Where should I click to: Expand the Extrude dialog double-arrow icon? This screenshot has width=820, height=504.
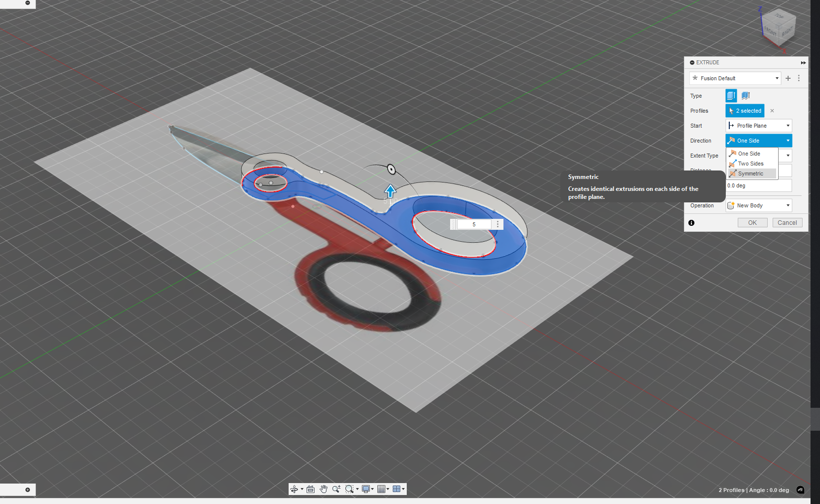(x=803, y=63)
